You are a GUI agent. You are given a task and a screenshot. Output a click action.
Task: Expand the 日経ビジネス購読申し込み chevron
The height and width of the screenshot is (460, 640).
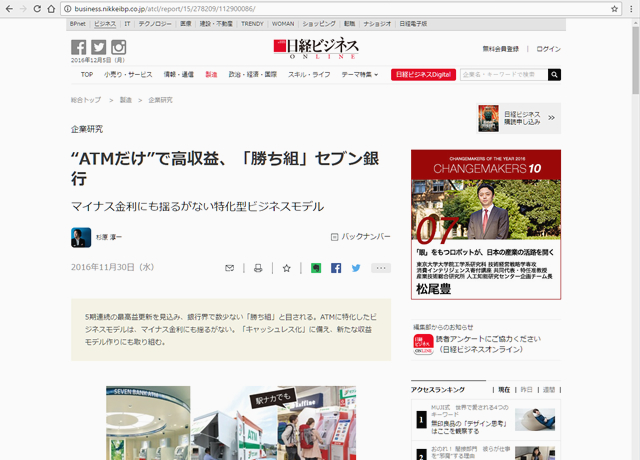551,119
